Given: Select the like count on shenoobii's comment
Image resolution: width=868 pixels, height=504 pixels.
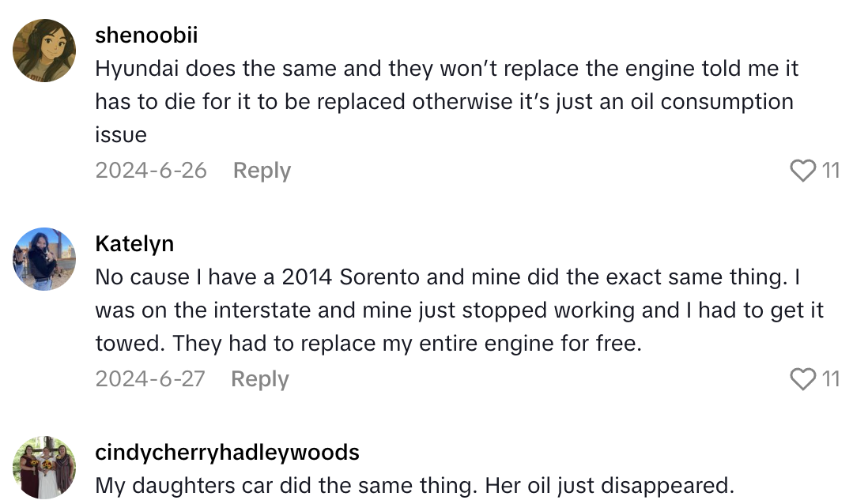Looking at the screenshot, I should [832, 170].
